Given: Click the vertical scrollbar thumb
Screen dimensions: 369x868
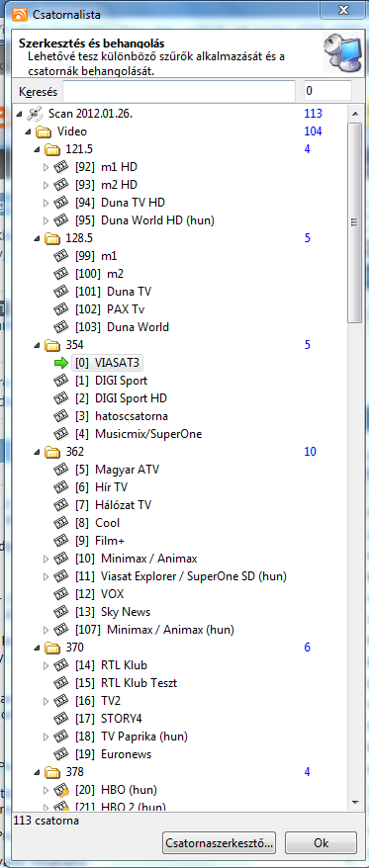Looking at the screenshot, I should (354, 222).
